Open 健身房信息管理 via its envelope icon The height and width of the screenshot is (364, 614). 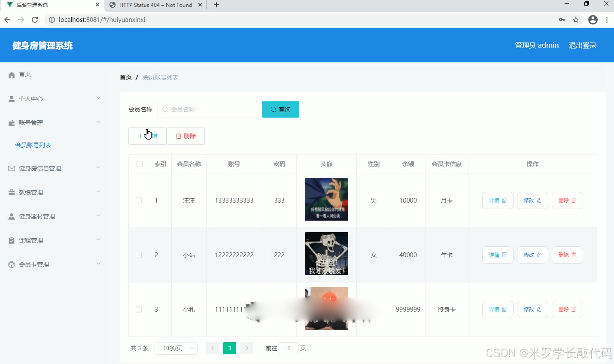pos(11,168)
